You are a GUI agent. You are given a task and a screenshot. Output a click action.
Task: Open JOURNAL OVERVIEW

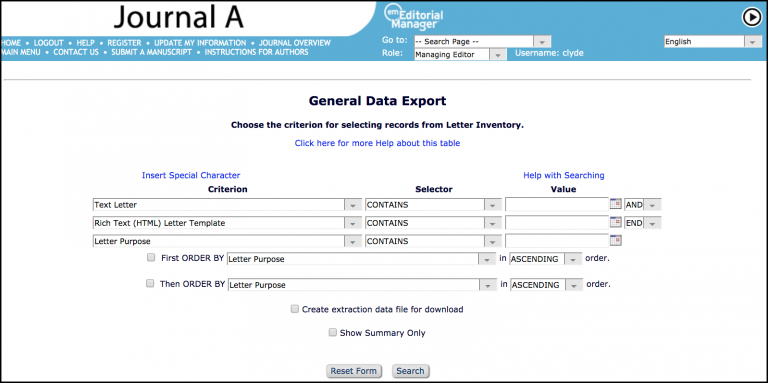point(295,43)
